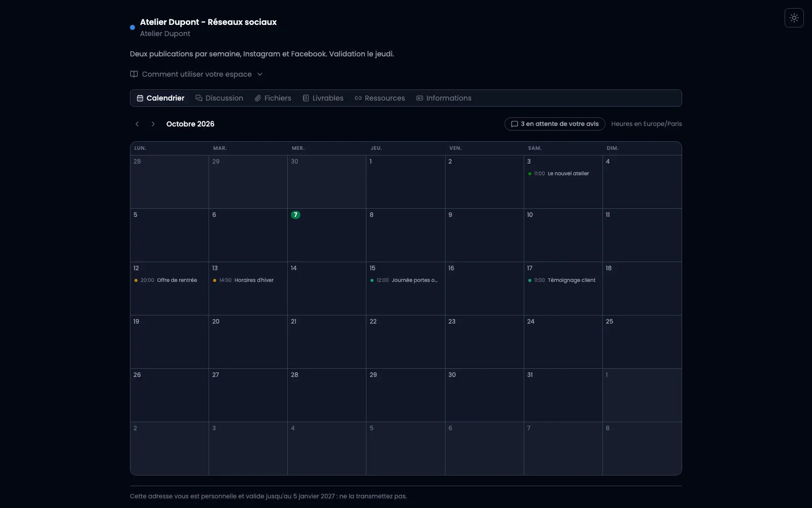Click the book icon beside usage guide
The height and width of the screenshot is (508, 812).
click(134, 74)
